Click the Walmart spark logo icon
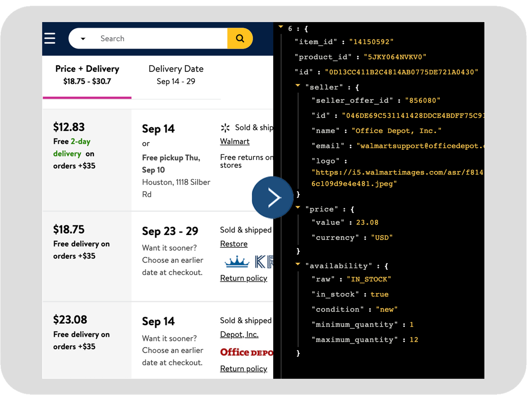 click(225, 128)
